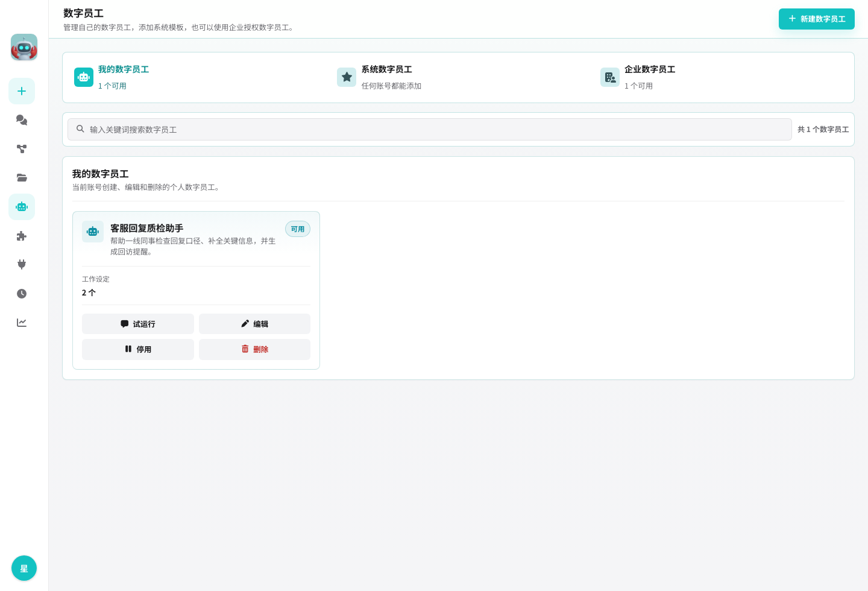Click 编辑 on 客服回复质检助手 card
Screen dimensions: 868x591
pos(254,324)
